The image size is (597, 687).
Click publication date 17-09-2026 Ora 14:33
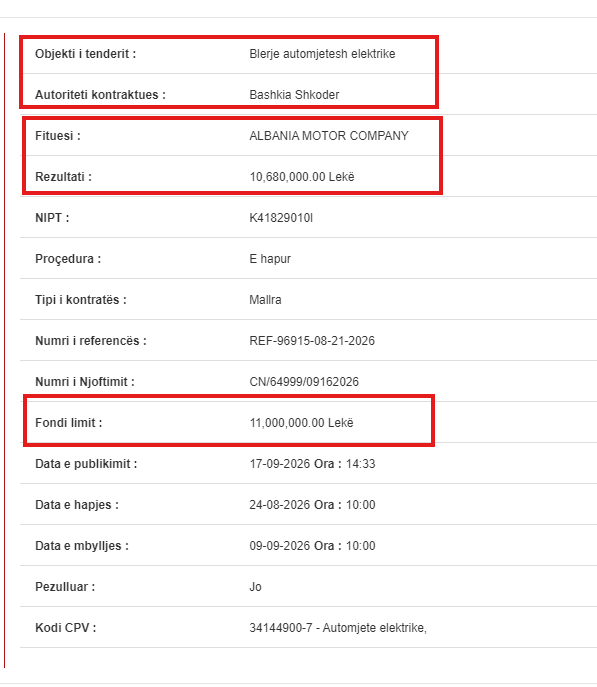coord(312,464)
